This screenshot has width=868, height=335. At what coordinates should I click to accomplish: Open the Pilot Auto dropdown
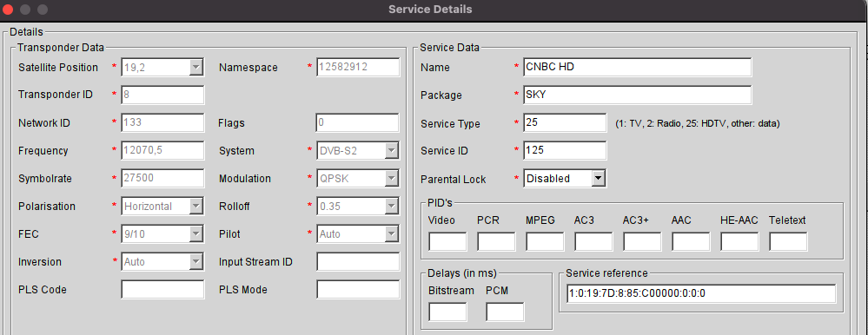[x=358, y=233]
